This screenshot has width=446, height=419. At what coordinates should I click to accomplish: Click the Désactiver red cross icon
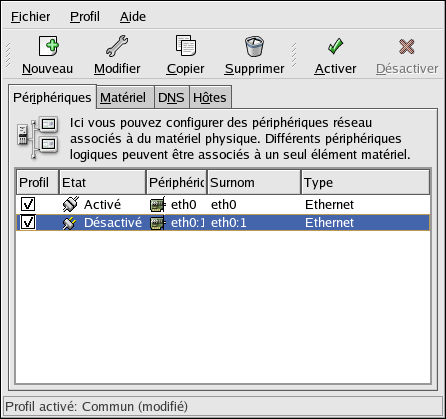coord(407,46)
